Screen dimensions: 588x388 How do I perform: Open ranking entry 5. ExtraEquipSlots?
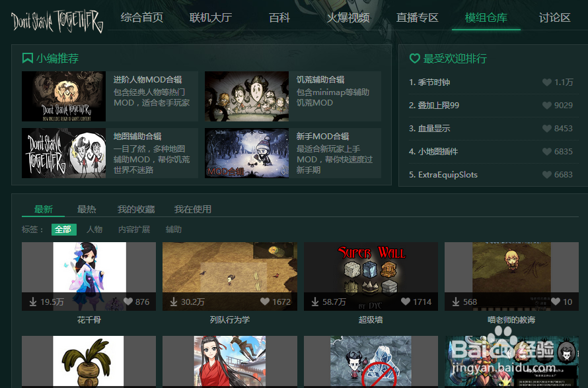(x=443, y=175)
